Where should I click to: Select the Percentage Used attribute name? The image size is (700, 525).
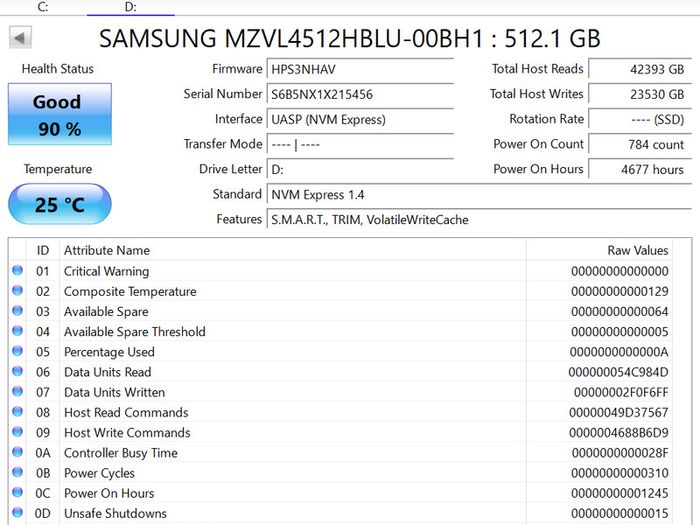click(x=109, y=352)
